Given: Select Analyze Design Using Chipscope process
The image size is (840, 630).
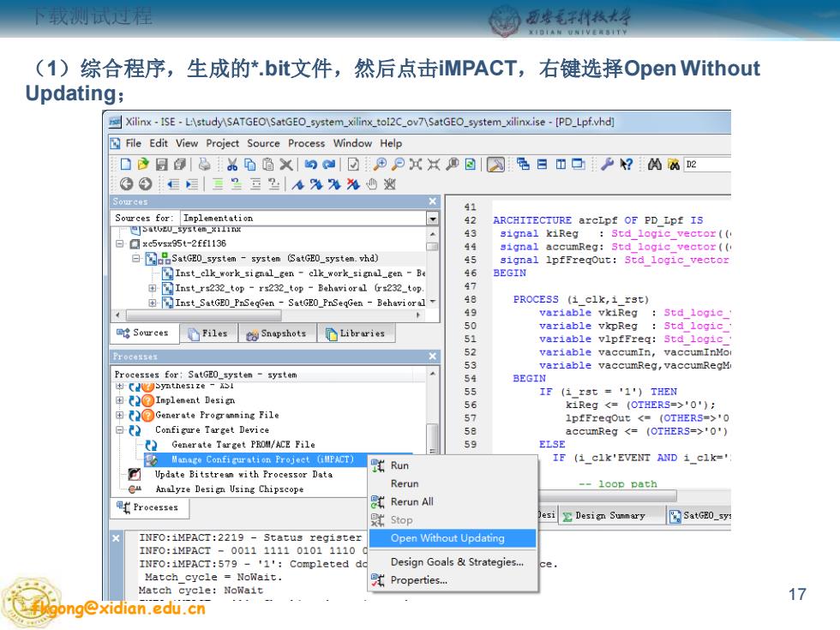Looking at the screenshot, I should tap(230, 489).
